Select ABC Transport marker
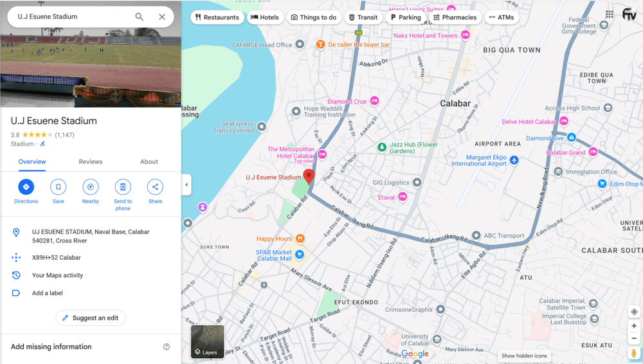This screenshot has width=643, height=364. point(476,235)
